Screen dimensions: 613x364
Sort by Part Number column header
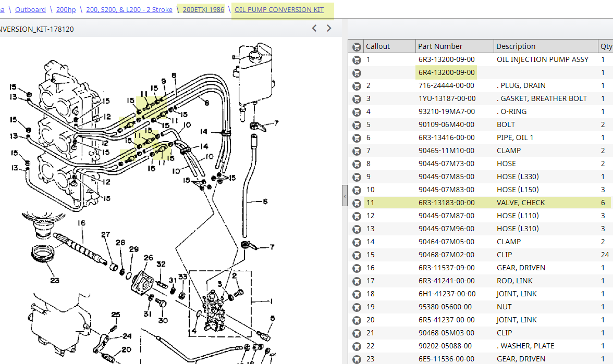click(455, 46)
